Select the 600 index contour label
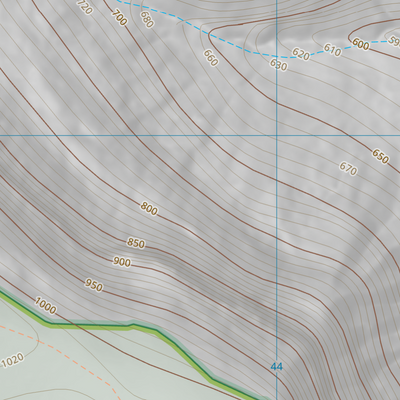 click(x=360, y=44)
